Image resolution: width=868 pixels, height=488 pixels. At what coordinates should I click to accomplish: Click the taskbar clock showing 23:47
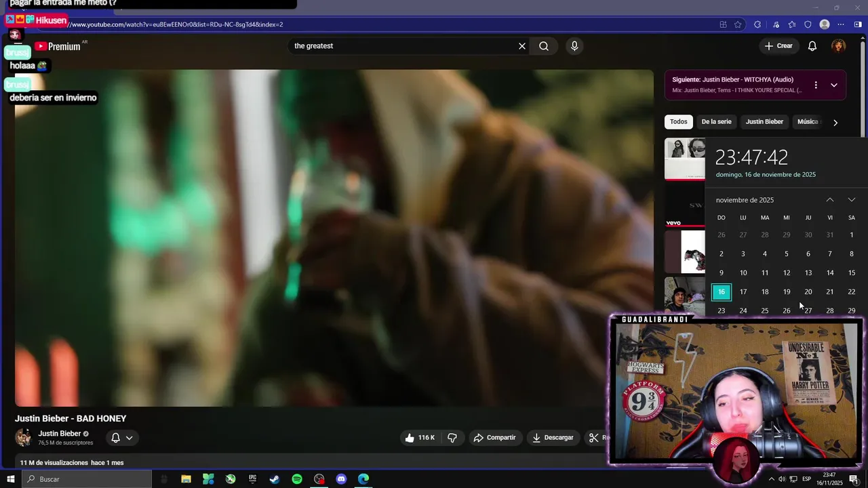pos(829,479)
